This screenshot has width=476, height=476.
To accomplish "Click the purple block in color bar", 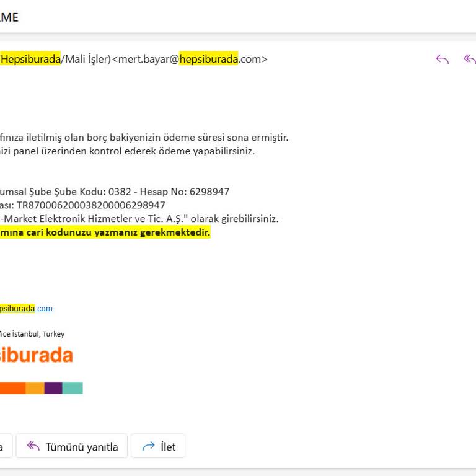I will (x=53, y=388).
